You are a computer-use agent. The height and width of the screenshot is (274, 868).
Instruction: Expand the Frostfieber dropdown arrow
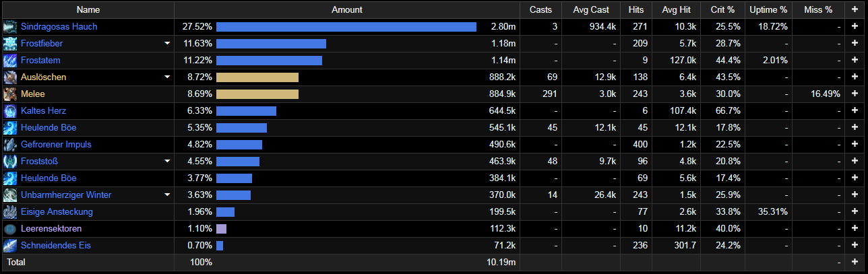pos(167,44)
